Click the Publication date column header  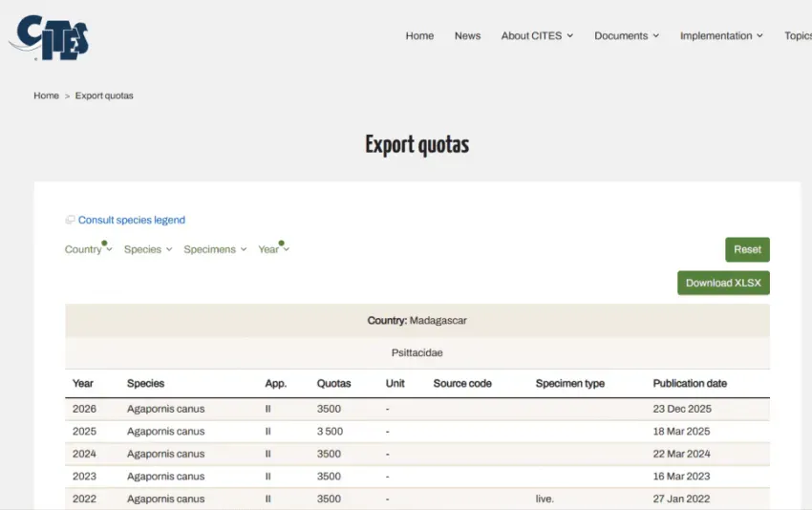tap(690, 384)
